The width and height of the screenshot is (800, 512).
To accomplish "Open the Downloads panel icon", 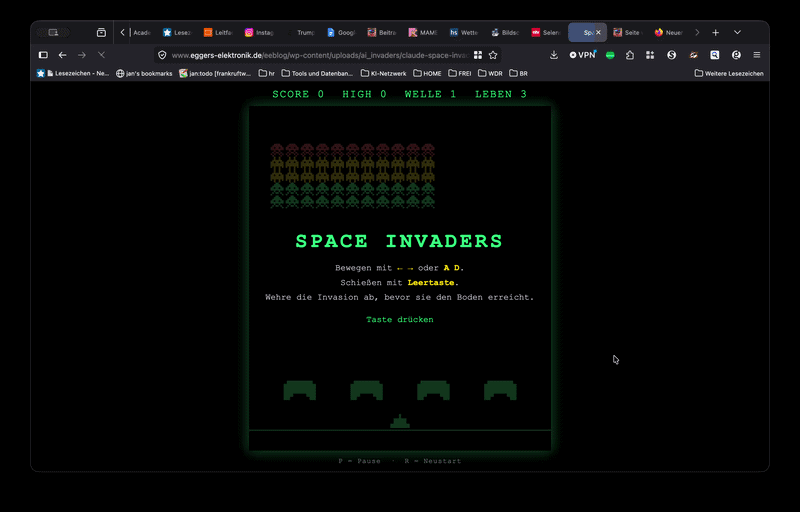I will [x=554, y=55].
